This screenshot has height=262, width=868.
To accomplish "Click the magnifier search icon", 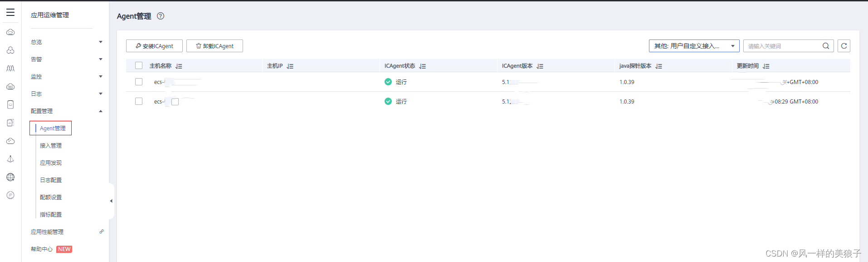I will [826, 46].
